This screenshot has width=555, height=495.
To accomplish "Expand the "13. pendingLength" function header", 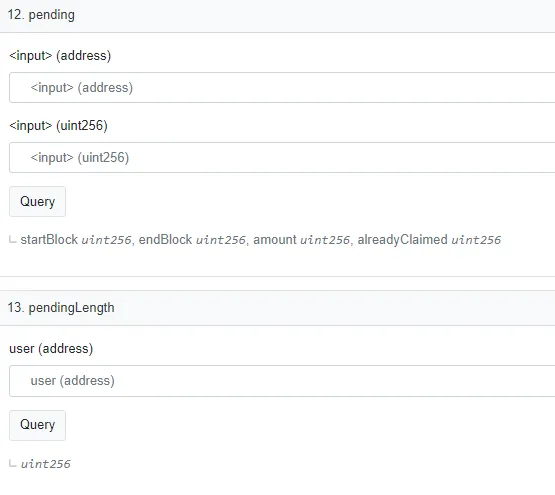I will coord(278,308).
